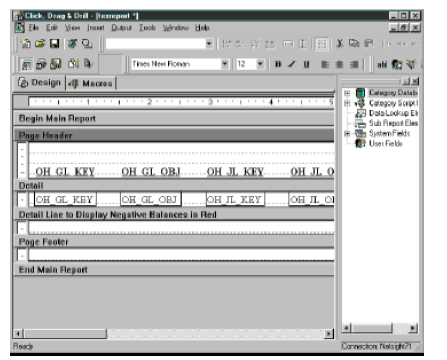The image size is (447, 360).
Task: Toggle Bold formatting
Action: 278,64
